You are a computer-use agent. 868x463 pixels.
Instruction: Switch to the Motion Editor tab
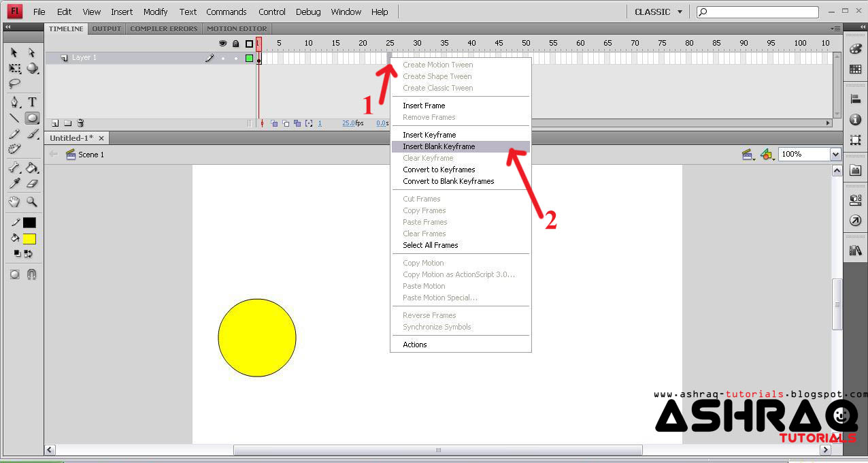237,29
